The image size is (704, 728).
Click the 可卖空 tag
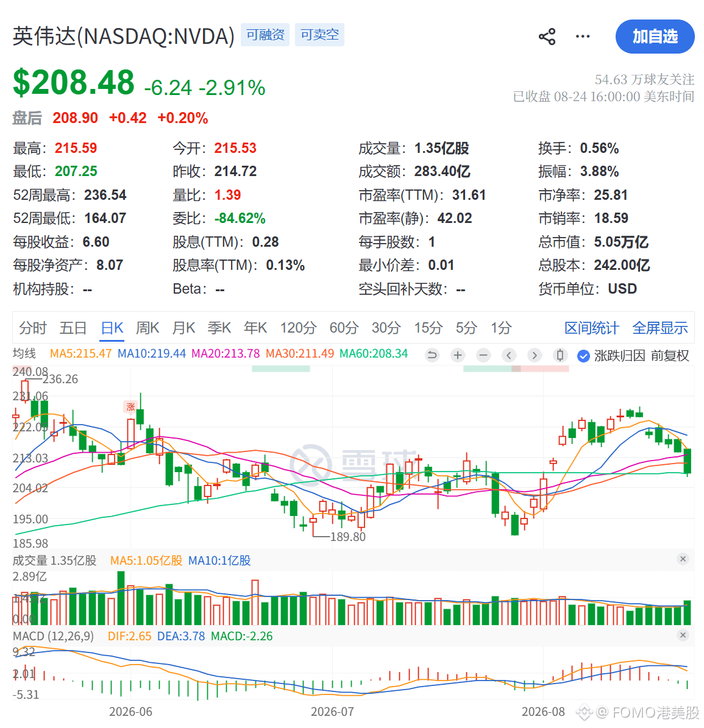tap(319, 35)
